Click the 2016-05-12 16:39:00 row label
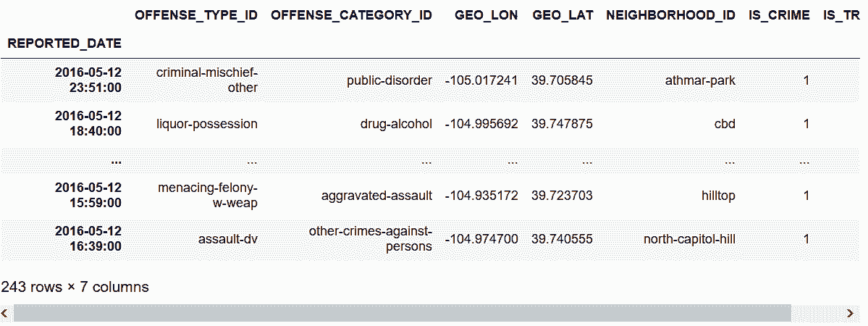This screenshot has height=326, width=868. [x=88, y=238]
